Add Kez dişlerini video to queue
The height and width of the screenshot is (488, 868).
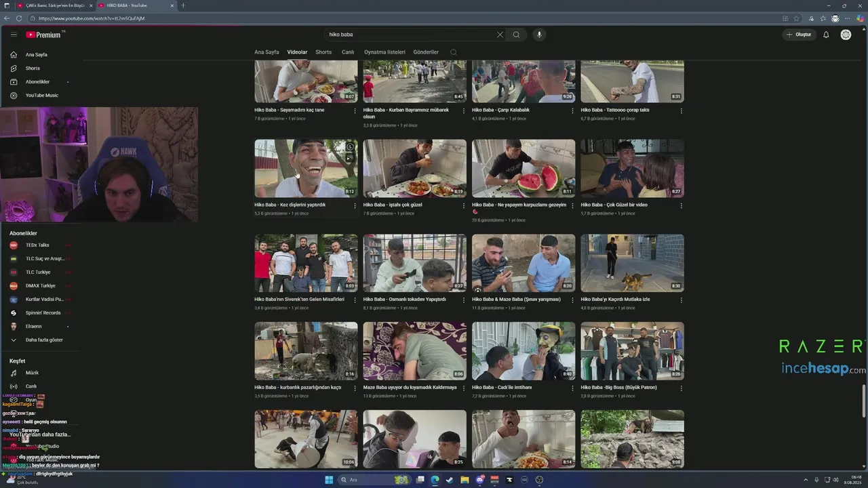pos(350,158)
